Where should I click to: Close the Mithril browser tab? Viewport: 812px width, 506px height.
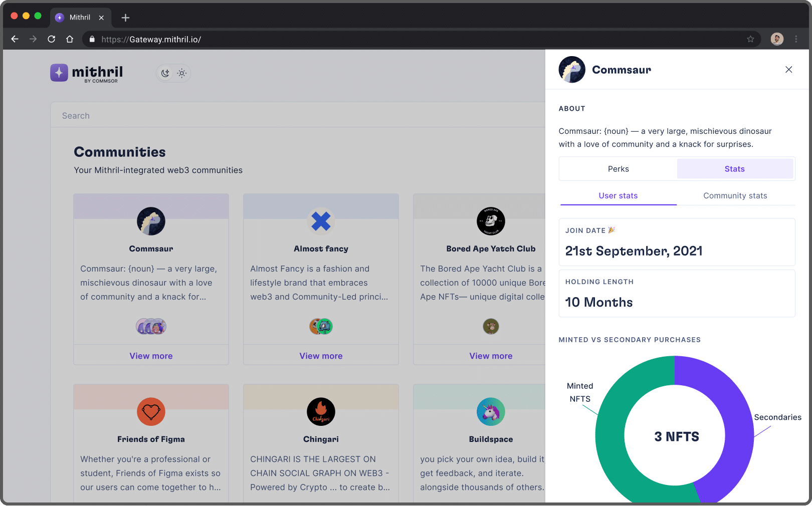[x=101, y=18]
